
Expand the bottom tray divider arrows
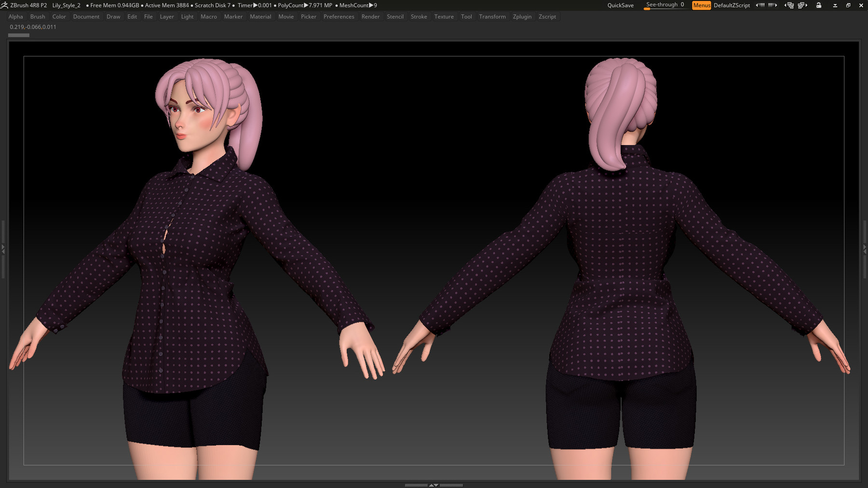tap(434, 485)
